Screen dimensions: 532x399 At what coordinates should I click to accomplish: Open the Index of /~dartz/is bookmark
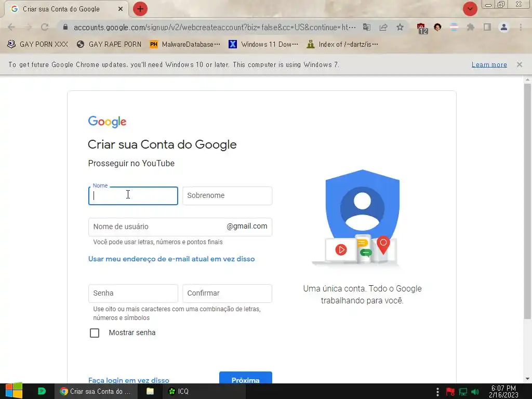tap(342, 44)
